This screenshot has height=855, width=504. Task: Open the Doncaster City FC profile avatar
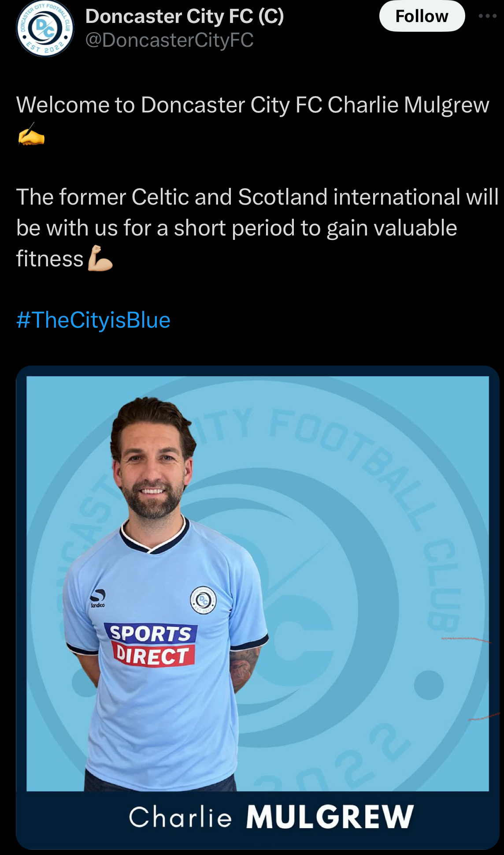(45, 28)
